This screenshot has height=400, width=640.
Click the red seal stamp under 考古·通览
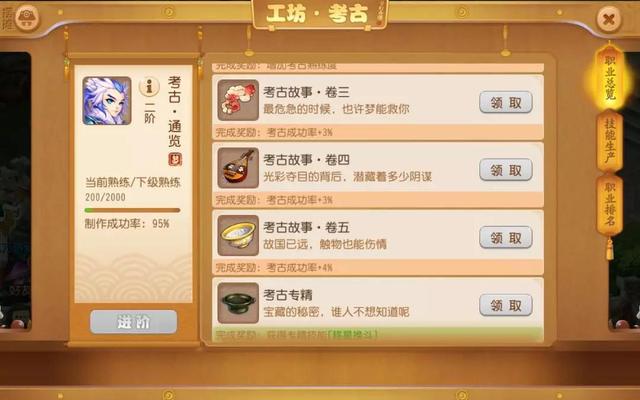175,160
